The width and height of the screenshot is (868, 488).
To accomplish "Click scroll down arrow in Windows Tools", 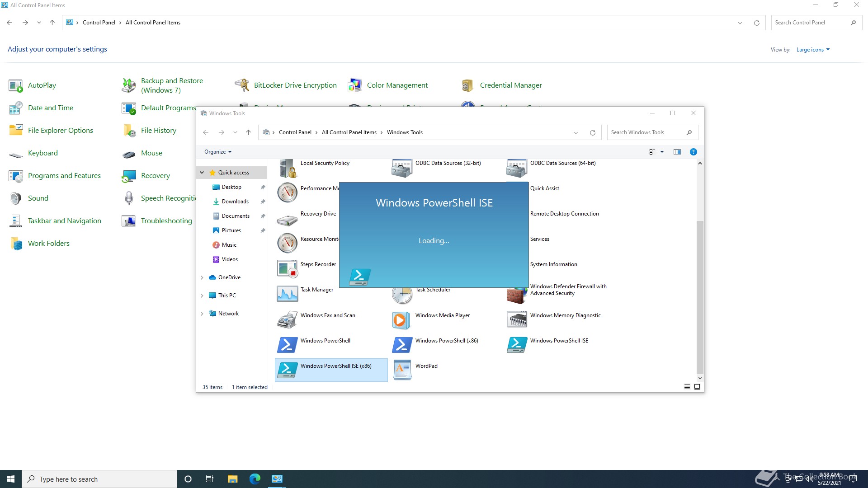I will [x=699, y=378].
